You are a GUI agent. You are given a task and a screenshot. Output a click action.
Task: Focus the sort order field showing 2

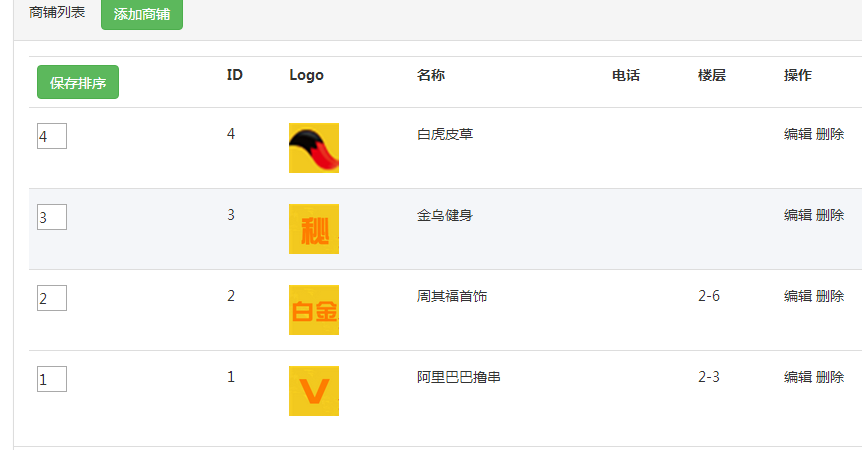52,298
